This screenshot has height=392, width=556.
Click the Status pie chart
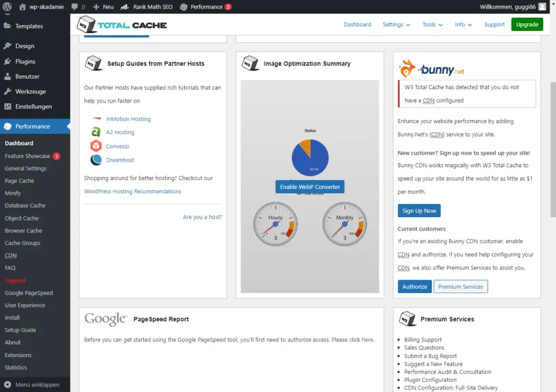click(310, 157)
